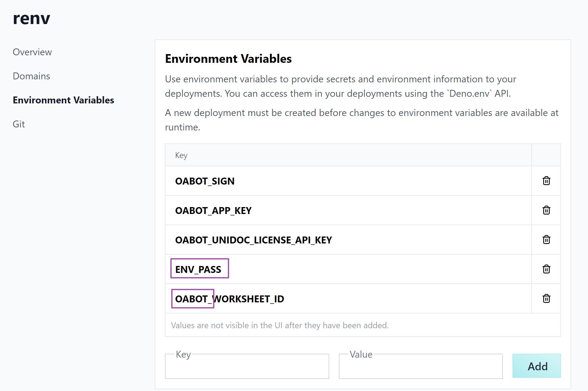Viewport: 588px width, 391px height.
Task: Select the OABOT_UNIDOC_LICENSE_API_KEY key text
Action: tap(253, 240)
